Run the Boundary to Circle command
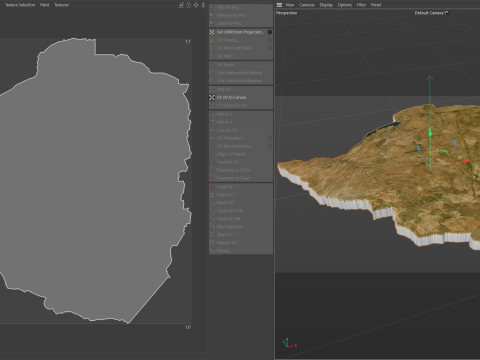This screenshot has height=360, width=480. [241, 170]
